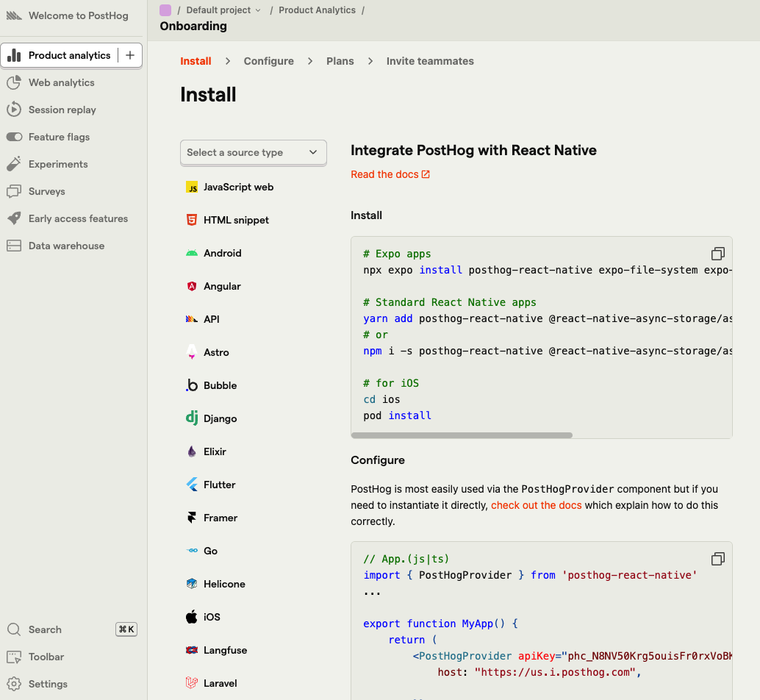The height and width of the screenshot is (700, 760).
Task: Open Search from the sidebar
Action: click(46, 629)
